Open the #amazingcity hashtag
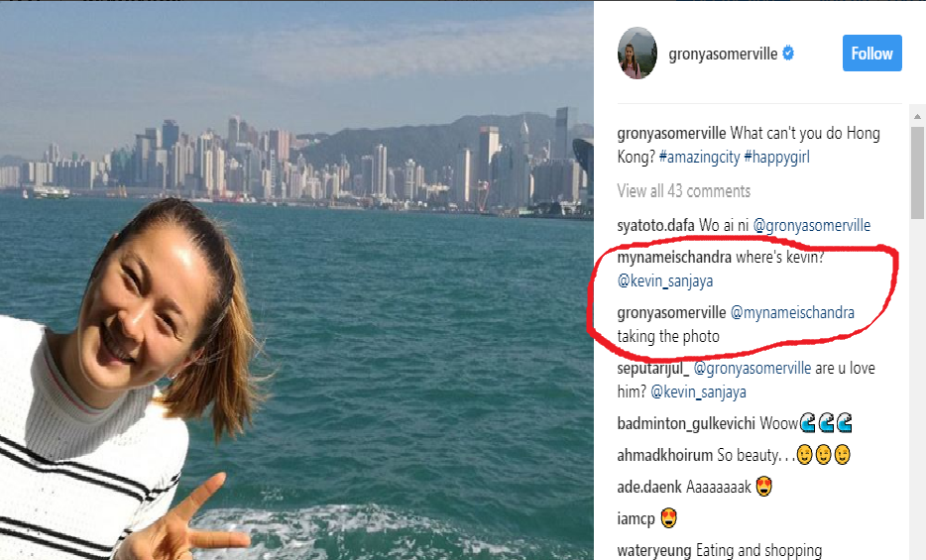 [x=699, y=157]
